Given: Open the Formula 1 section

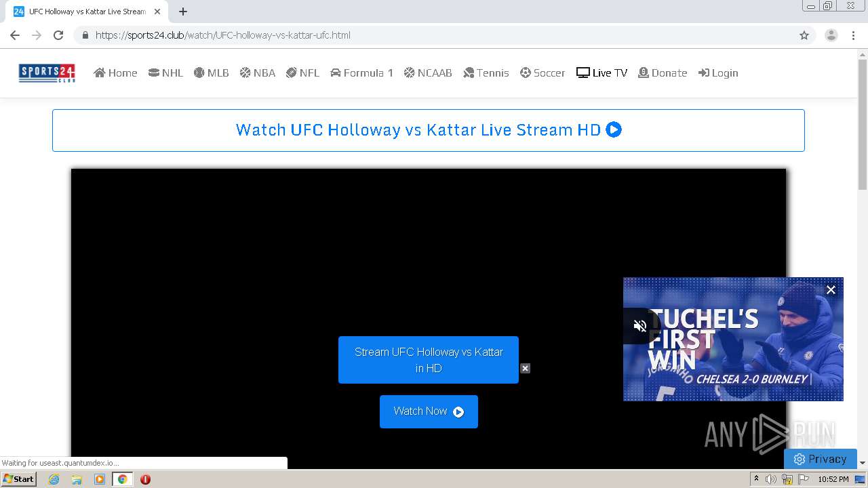Looking at the screenshot, I should (361, 73).
